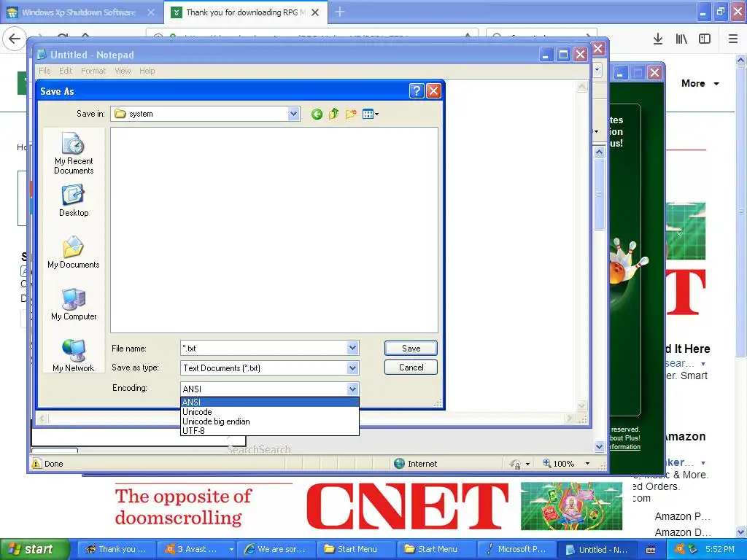Click the IE window scrollbar thumb

[x=600, y=193]
